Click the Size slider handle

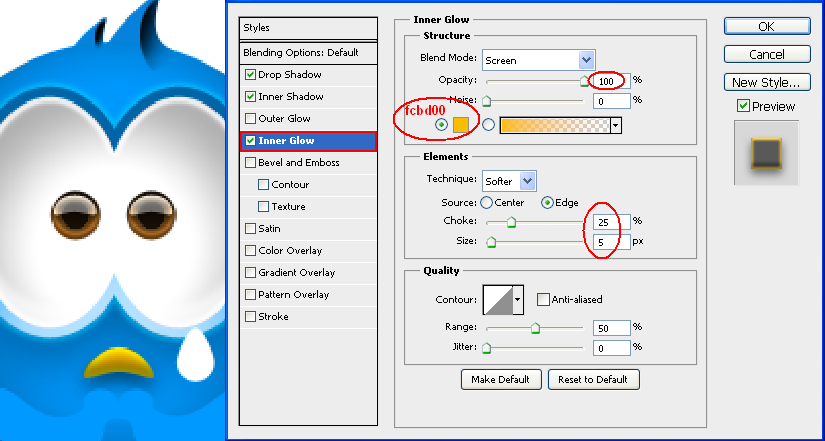[491, 242]
